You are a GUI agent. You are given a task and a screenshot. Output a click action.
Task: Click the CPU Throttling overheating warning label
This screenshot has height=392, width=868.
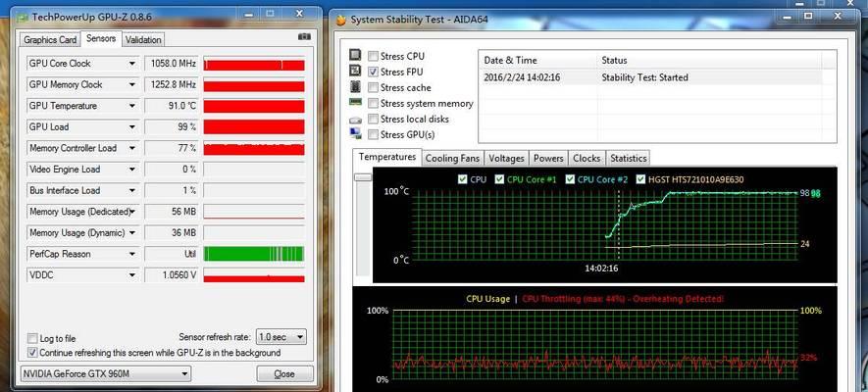pos(623,299)
